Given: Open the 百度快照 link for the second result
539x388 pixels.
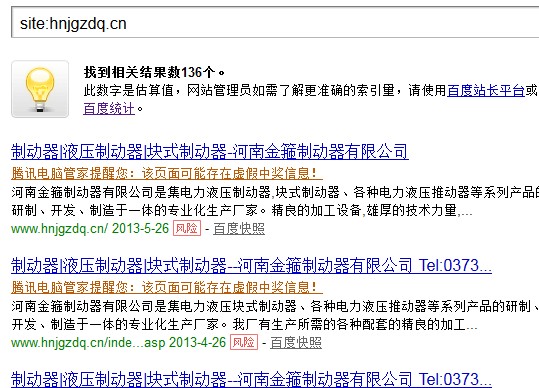Looking at the screenshot, I should tap(296, 343).
